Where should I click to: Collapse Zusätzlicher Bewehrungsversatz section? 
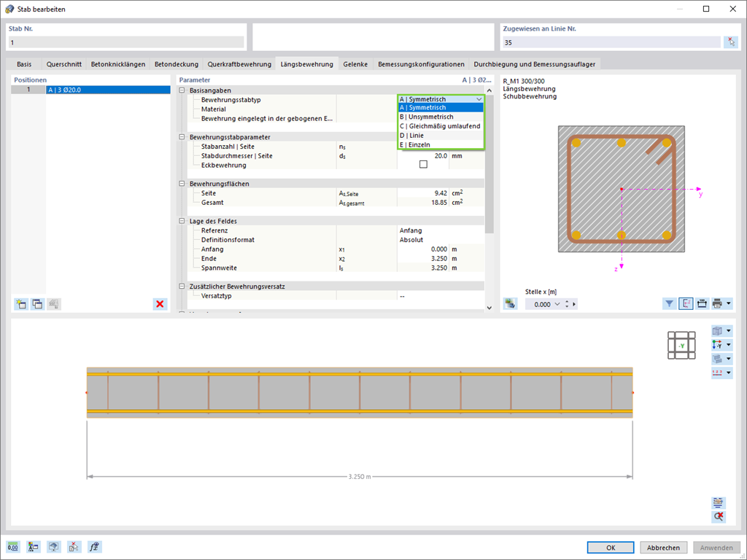point(182,286)
